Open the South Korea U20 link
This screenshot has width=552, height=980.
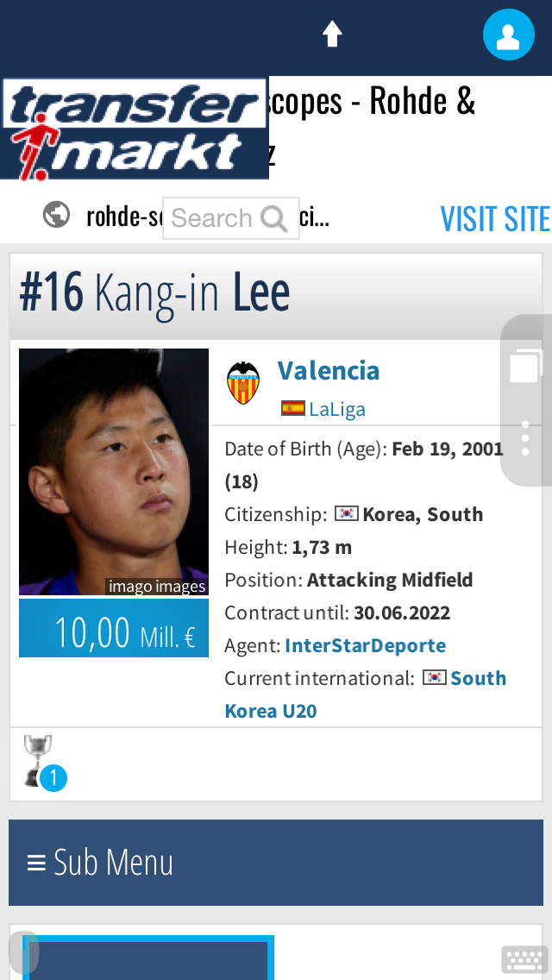tap(478, 678)
